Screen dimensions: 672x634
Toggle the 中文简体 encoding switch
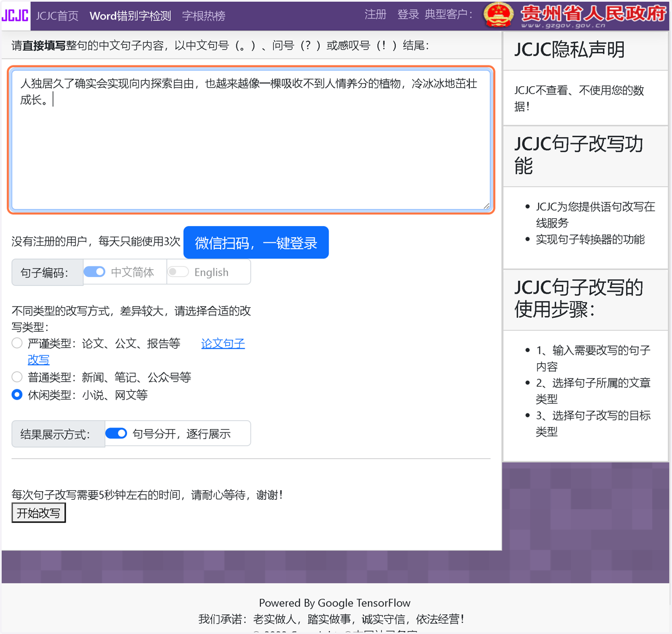pos(94,271)
